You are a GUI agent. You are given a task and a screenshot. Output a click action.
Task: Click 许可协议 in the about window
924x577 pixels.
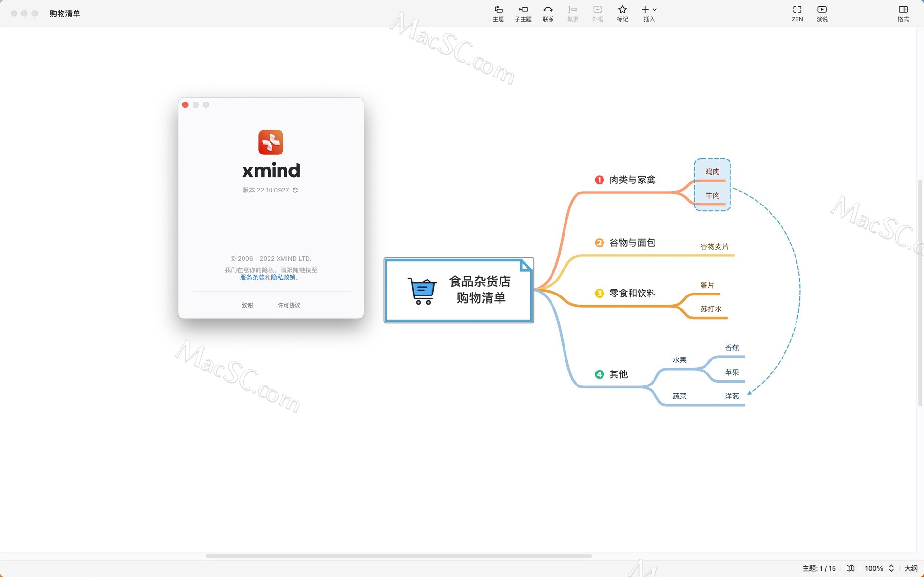point(289,305)
